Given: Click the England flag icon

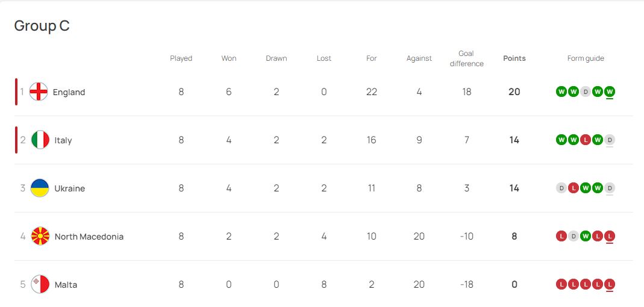Looking at the screenshot, I should [39, 91].
